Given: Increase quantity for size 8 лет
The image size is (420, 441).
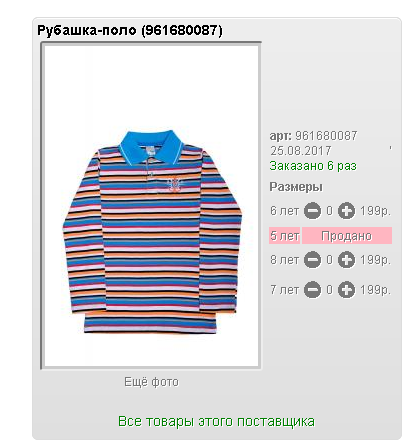Looking at the screenshot, I should 346,260.
